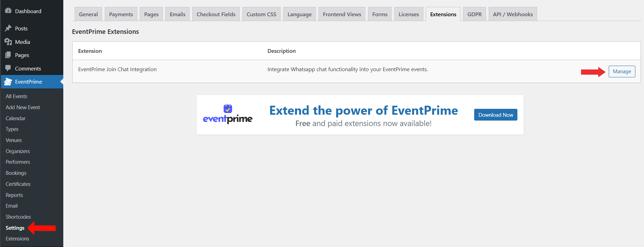The image size is (644, 247).
Task: Open the Payments settings tab
Action: point(121,14)
